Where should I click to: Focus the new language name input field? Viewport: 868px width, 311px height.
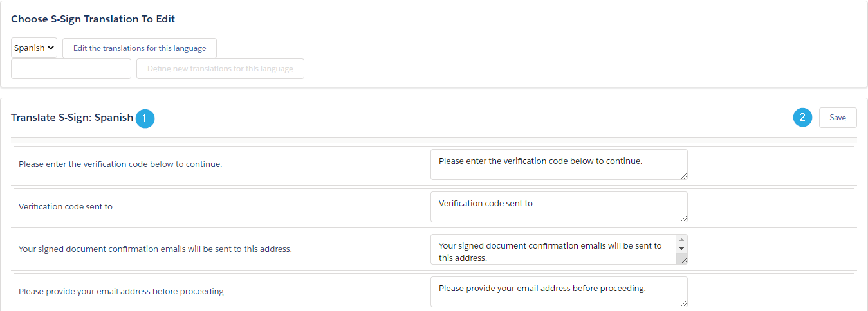(71, 69)
